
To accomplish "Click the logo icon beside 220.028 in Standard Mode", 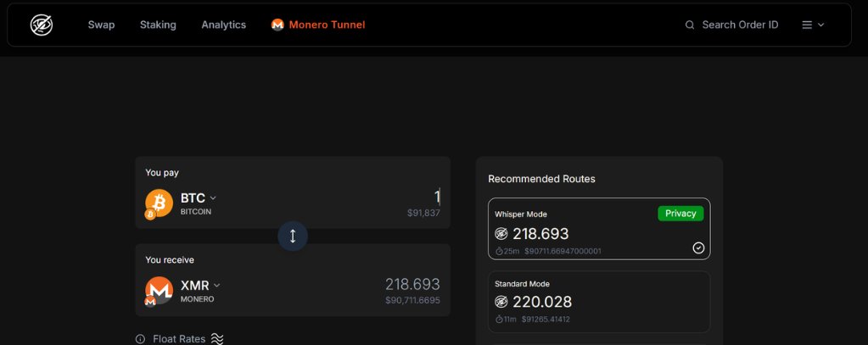I will [x=501, y=302].
